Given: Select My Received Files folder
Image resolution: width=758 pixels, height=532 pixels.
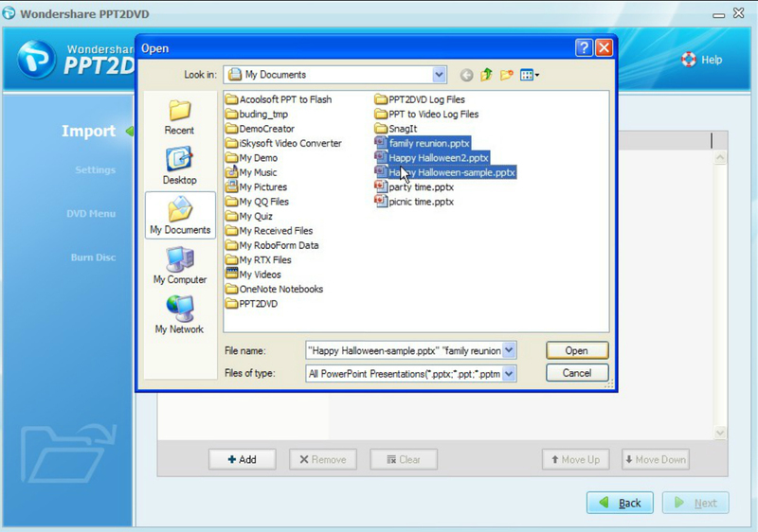Looking at the screenshot, I should pyautogui.click(x=269, y=231).
